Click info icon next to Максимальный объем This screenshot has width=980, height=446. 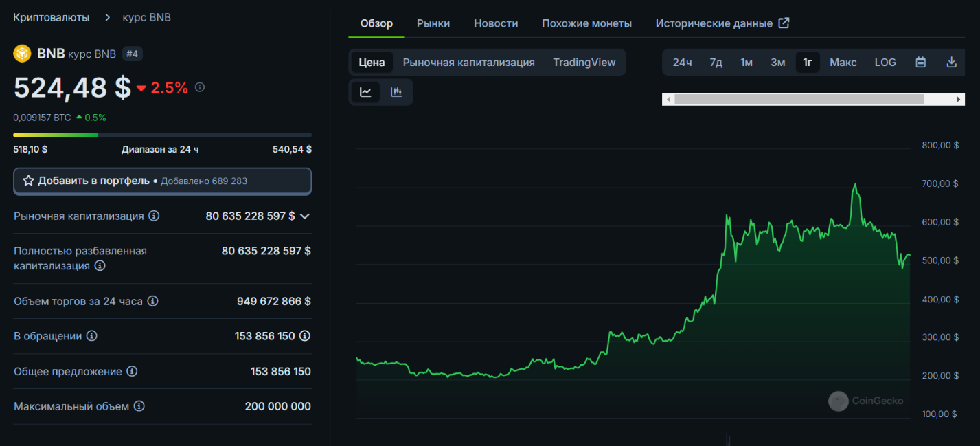pyautogui.click(x=139, y=406)
